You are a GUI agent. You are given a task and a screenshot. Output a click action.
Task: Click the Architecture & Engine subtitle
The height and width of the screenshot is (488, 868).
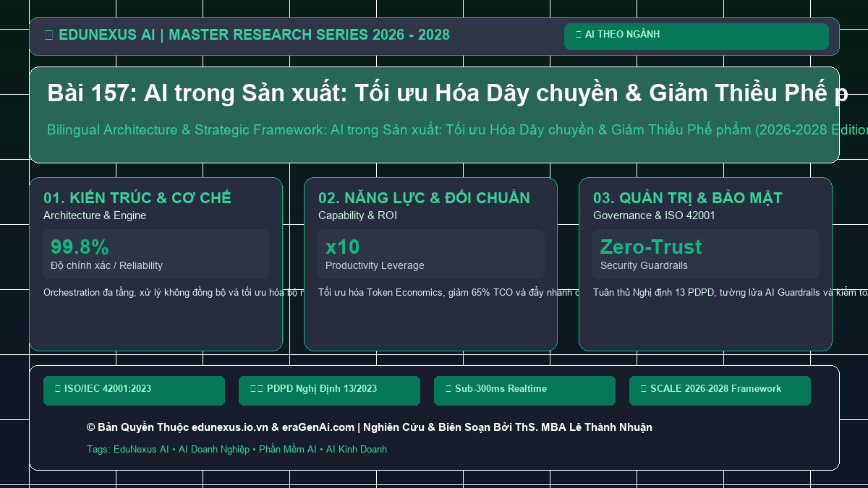pyautogui.click(x=95, y=215)
